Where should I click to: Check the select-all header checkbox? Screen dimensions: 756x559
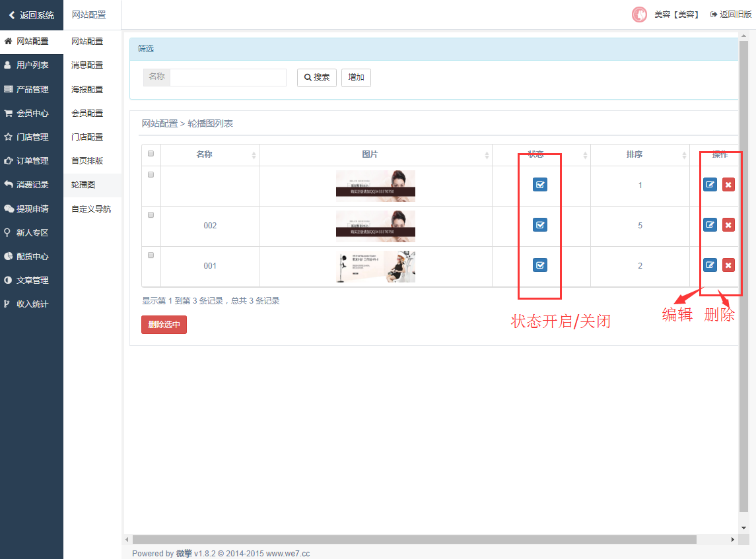151,154
